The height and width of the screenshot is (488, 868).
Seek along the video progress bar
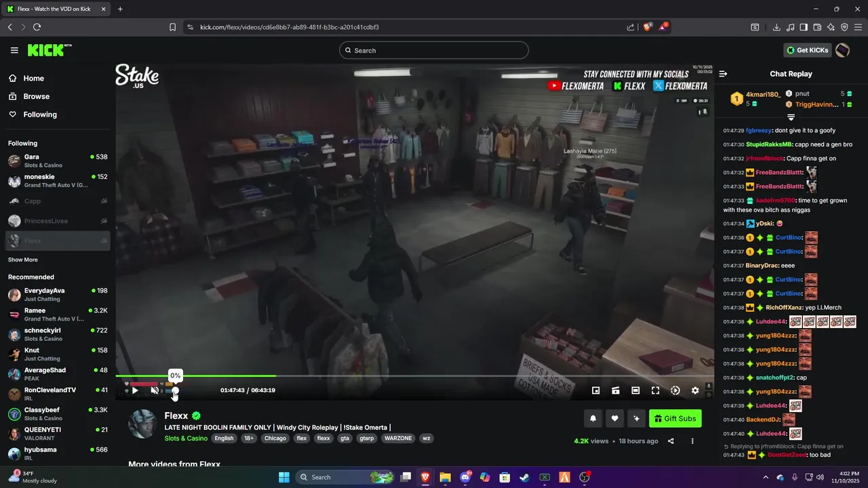(x=414, y=375)
